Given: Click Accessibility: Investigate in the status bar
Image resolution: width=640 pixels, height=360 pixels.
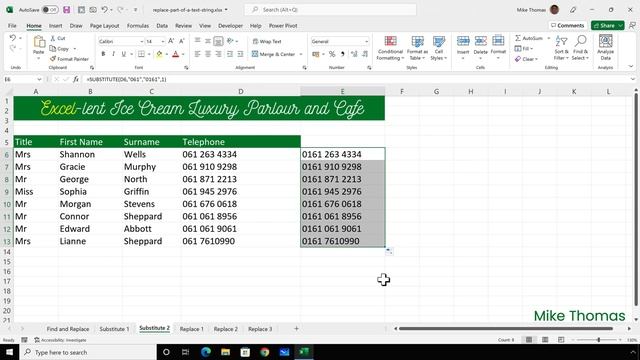Looking at the screenshot, I should pos(60,340).
